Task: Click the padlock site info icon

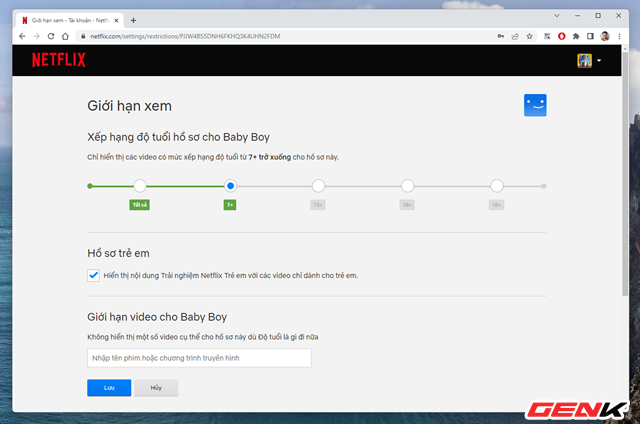Action: [x=83, y=36]
